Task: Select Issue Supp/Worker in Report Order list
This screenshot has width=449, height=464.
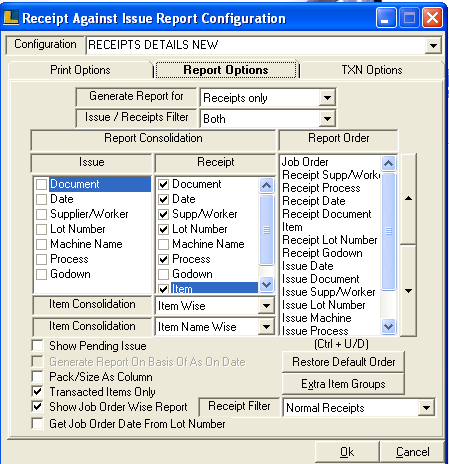Action: (x=330, y=292)
